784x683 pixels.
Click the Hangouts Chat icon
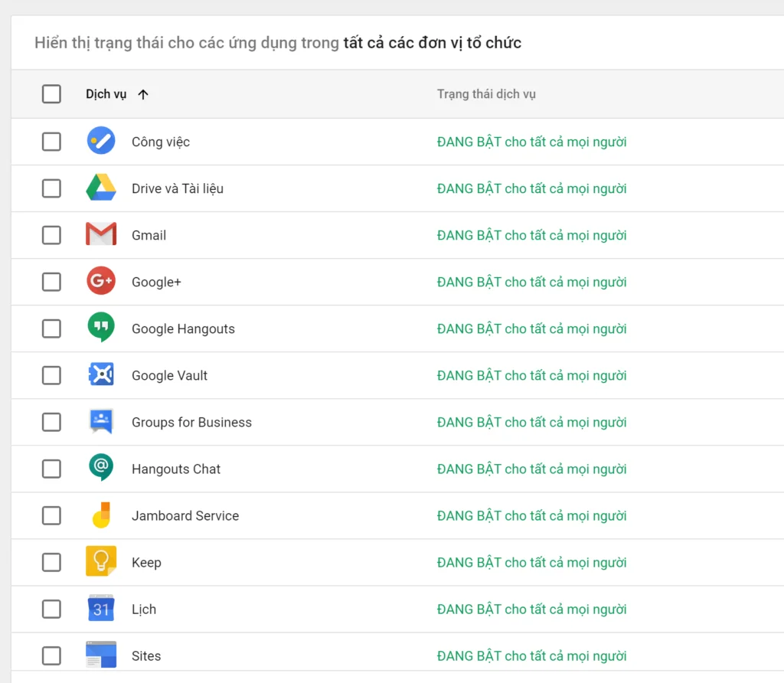101,467
